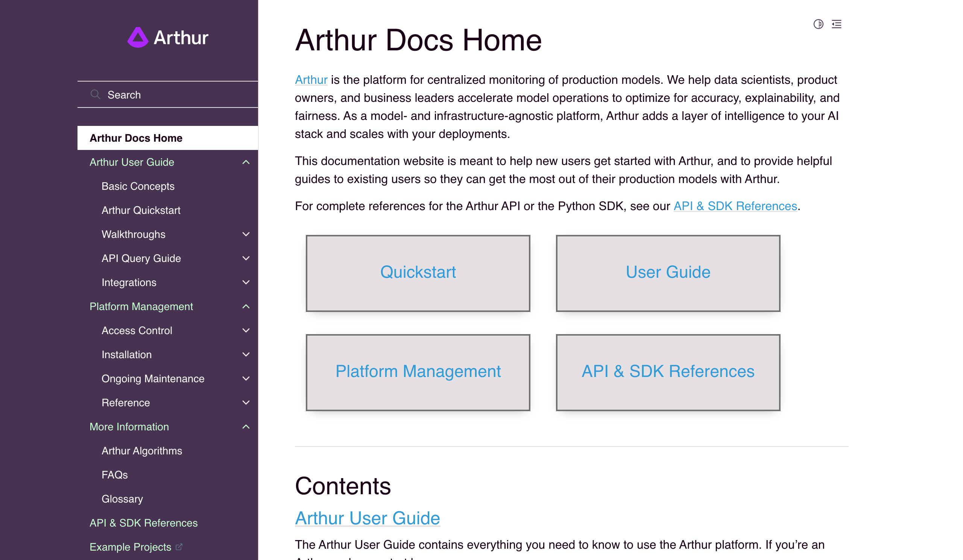The image size is (963, 560).
Task: Open FAQs page in sidebar
Action: tap(115, 475)
